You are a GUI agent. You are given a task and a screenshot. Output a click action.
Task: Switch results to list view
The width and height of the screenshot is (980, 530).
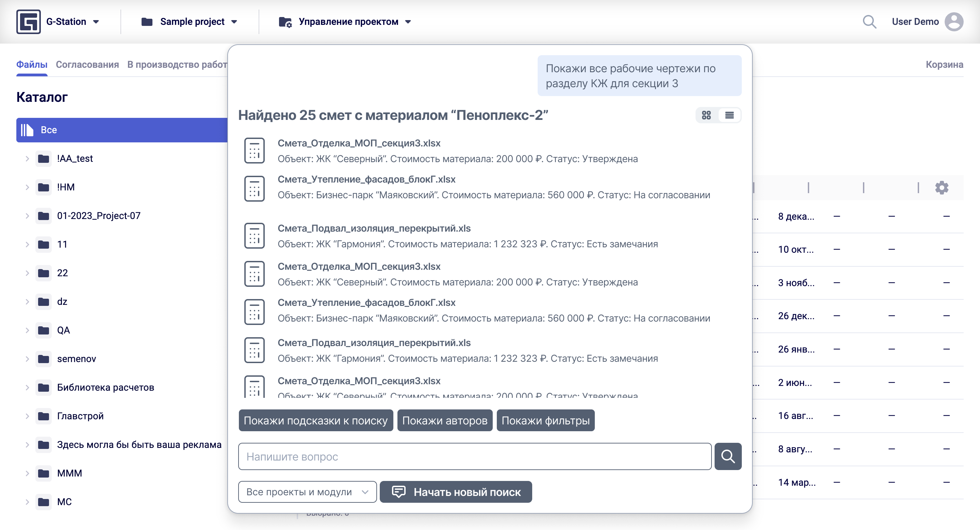click(729, 115)
